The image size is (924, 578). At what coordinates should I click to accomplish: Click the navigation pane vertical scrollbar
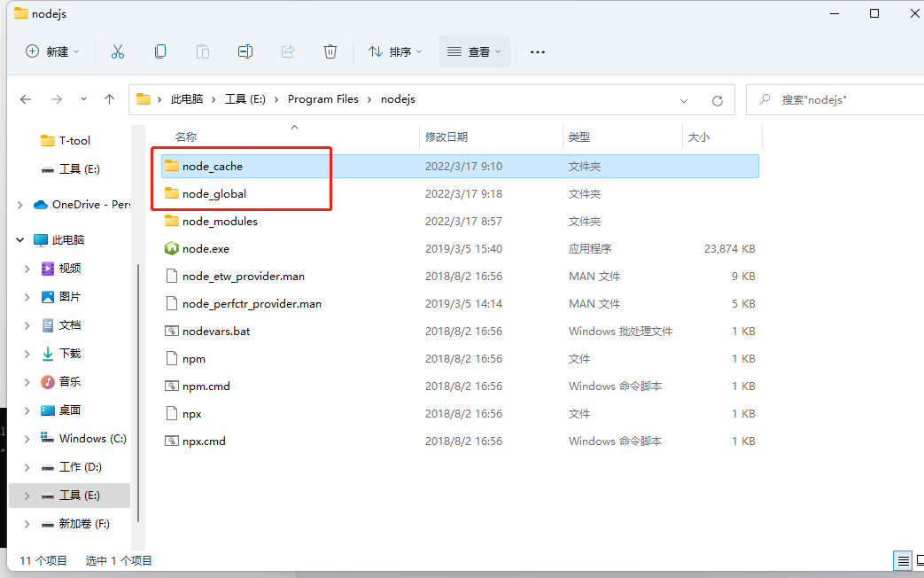138,393
